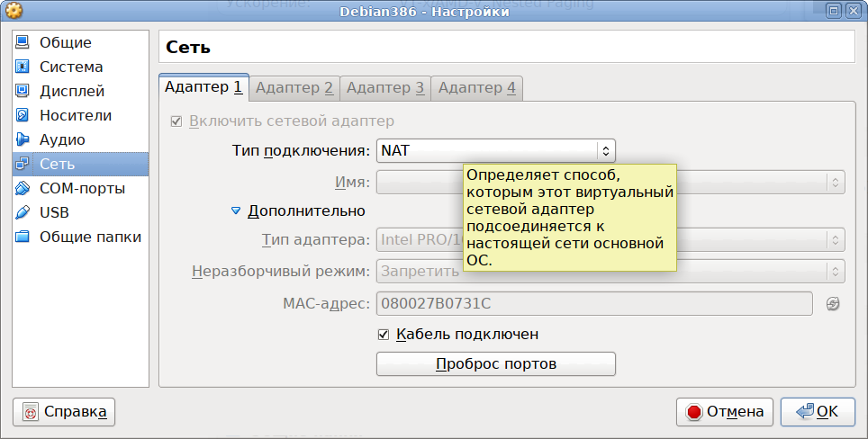
Task: Click the MAC-адрес text field
Action: pyautogui.click(x=594, y=304)
